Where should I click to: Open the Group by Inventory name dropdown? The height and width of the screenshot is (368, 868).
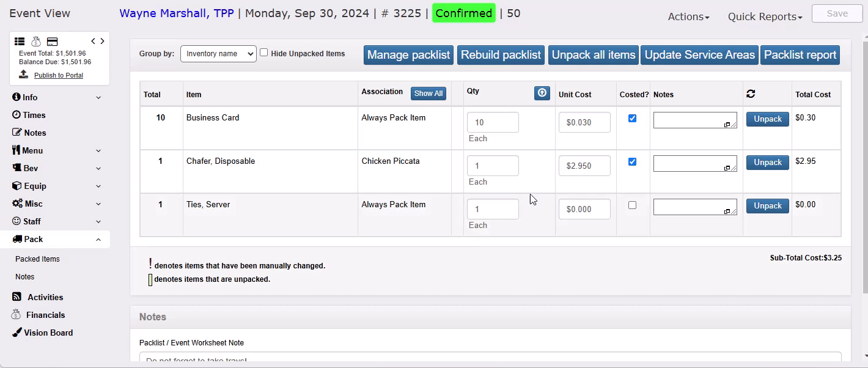click(x=218, y=54)
